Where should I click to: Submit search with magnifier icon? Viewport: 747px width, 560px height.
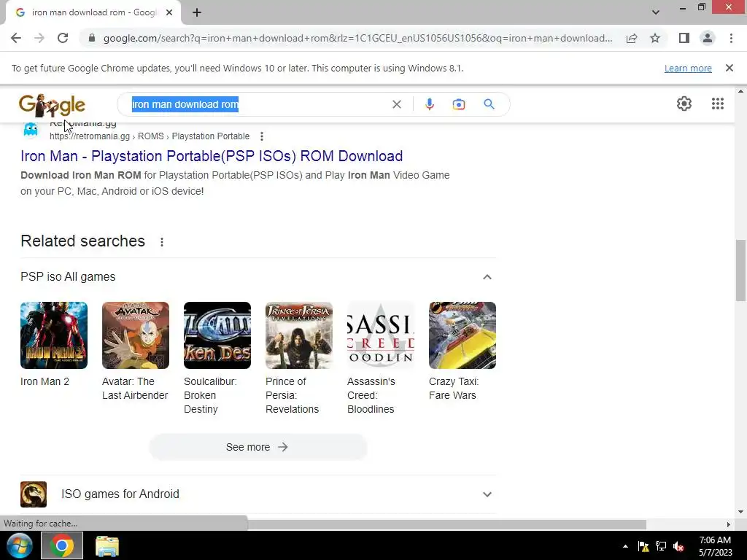[x=489, y=104]
